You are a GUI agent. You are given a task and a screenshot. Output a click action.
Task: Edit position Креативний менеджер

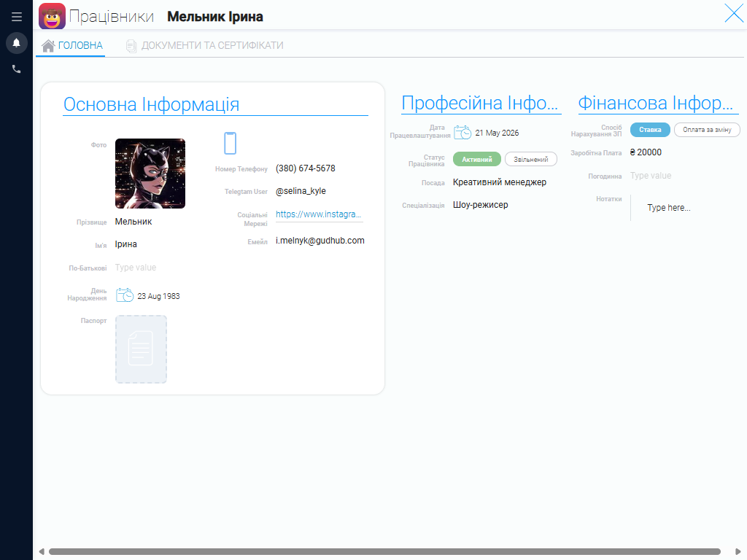click(x=499, y=182)
